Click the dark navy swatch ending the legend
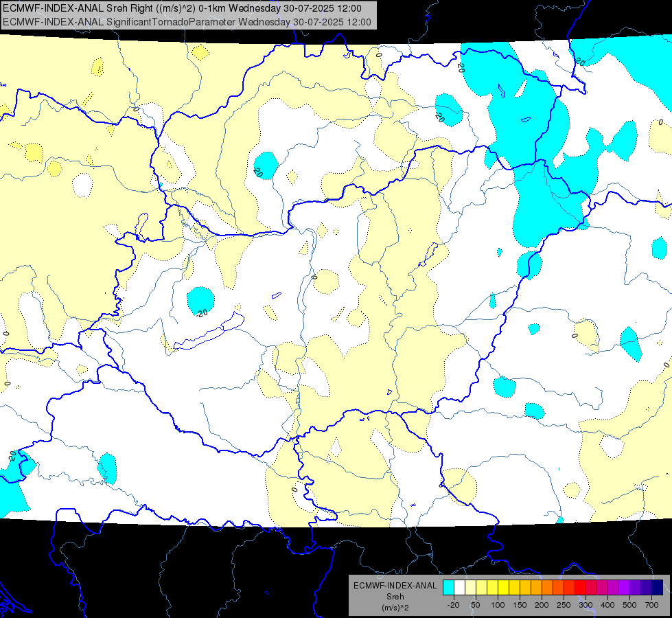 point(657,588)
